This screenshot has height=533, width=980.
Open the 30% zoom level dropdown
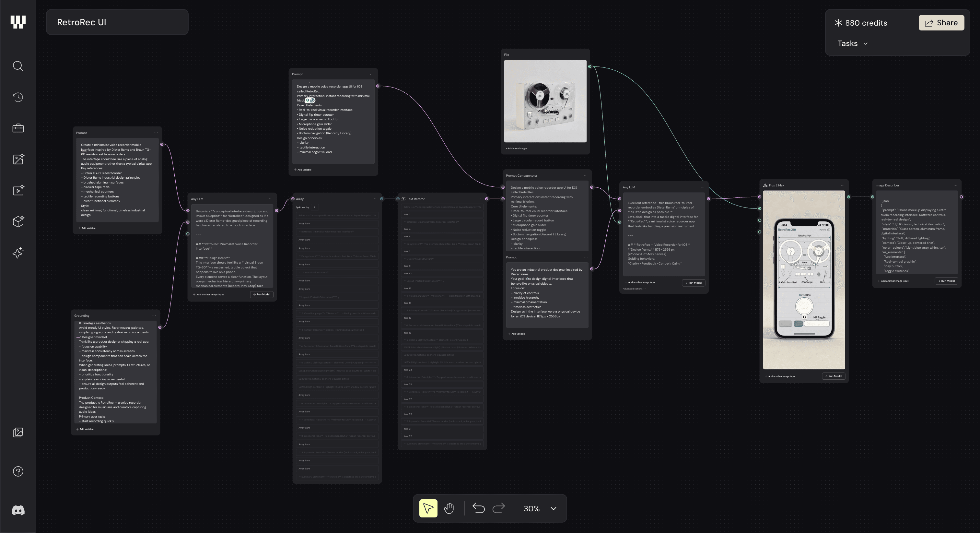[x=553, y=509]
